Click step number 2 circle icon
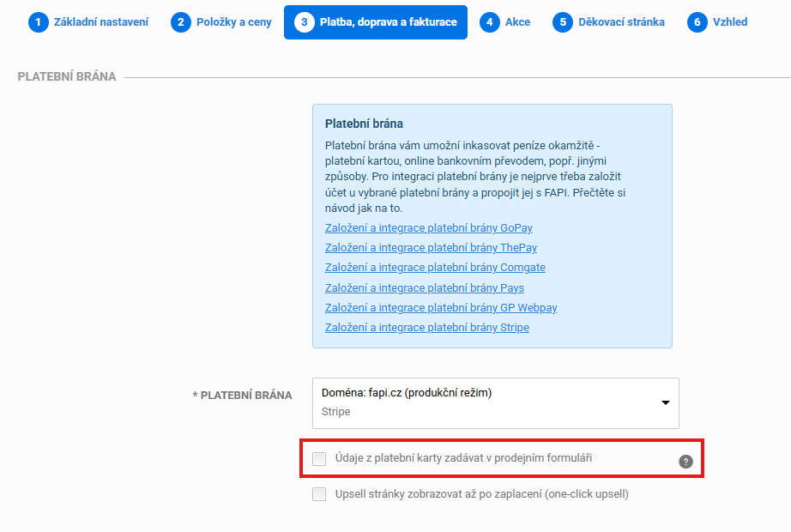This screenshot has width=791, height=532. coord(181,22)
